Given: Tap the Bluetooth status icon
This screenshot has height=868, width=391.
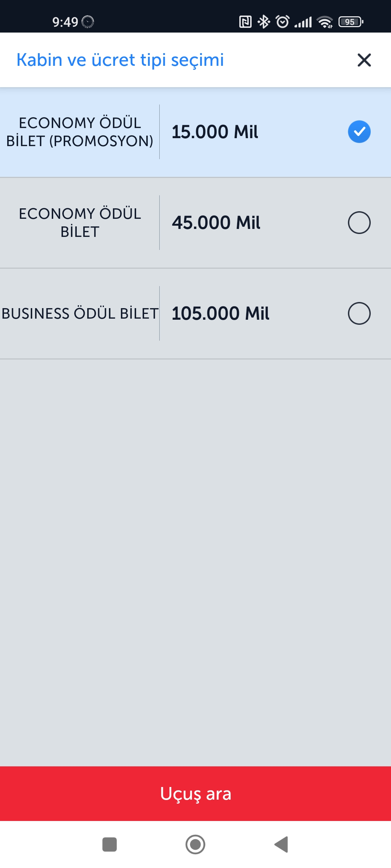Looking at the screenshot, I should [x=264, y=22].
